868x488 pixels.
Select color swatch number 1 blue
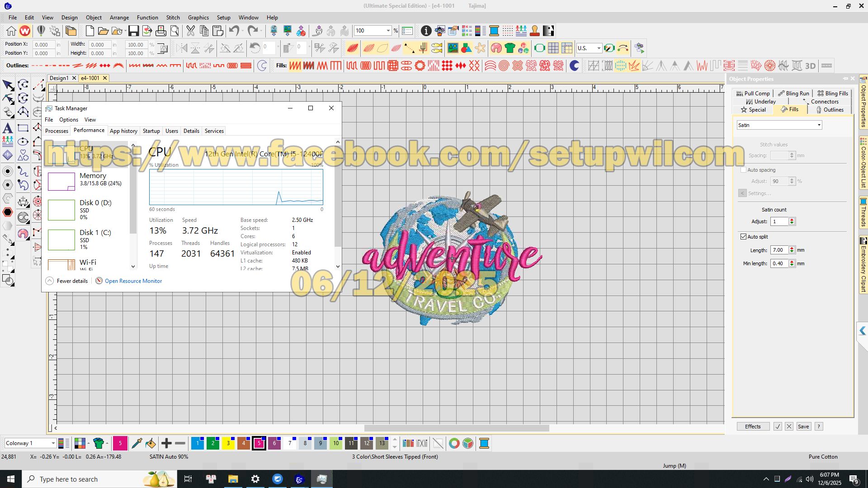[198, 443]
